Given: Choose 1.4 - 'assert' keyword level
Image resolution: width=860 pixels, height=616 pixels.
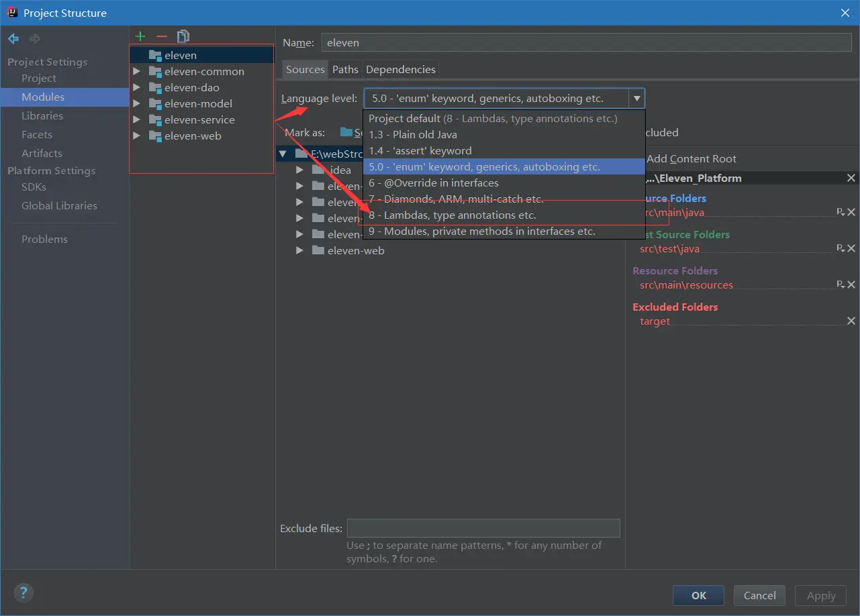Looking at the screenshot, I should (504, 150).
